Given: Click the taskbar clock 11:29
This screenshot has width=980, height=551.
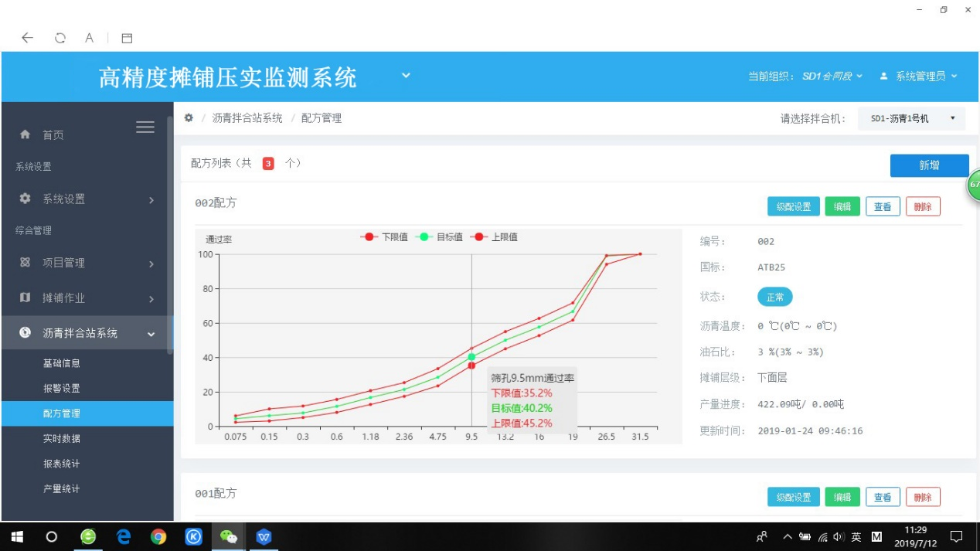Looking at the screenshot, I should (915, 536).
